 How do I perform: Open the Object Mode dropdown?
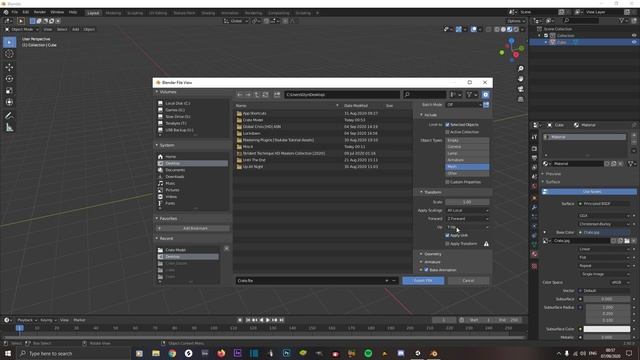22,29
